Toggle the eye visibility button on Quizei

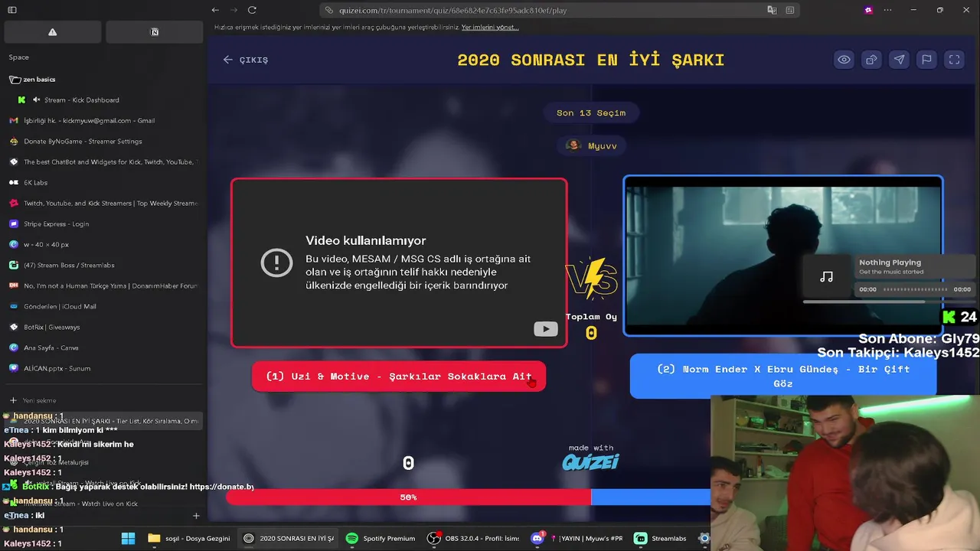(844, 60)
